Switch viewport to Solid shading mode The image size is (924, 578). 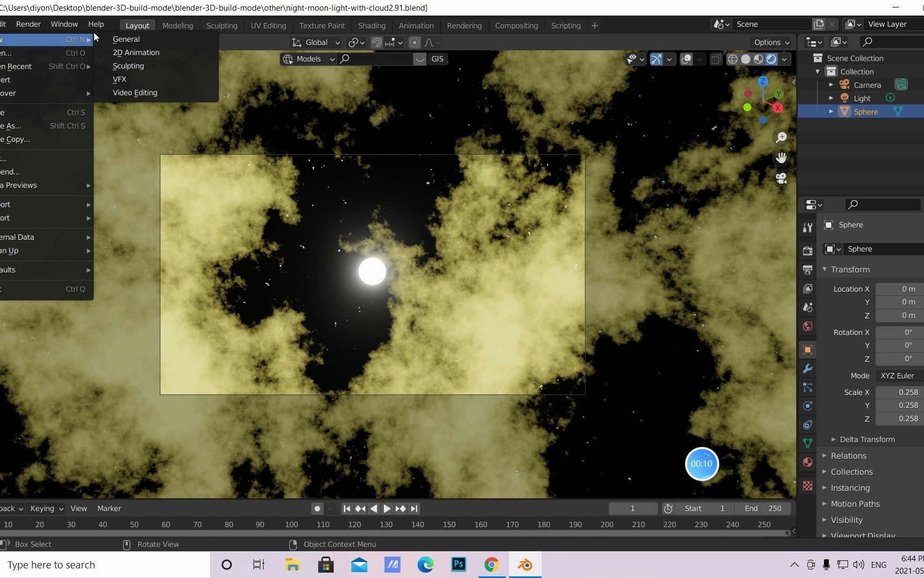pyautogui.click(x=746, y=59)
